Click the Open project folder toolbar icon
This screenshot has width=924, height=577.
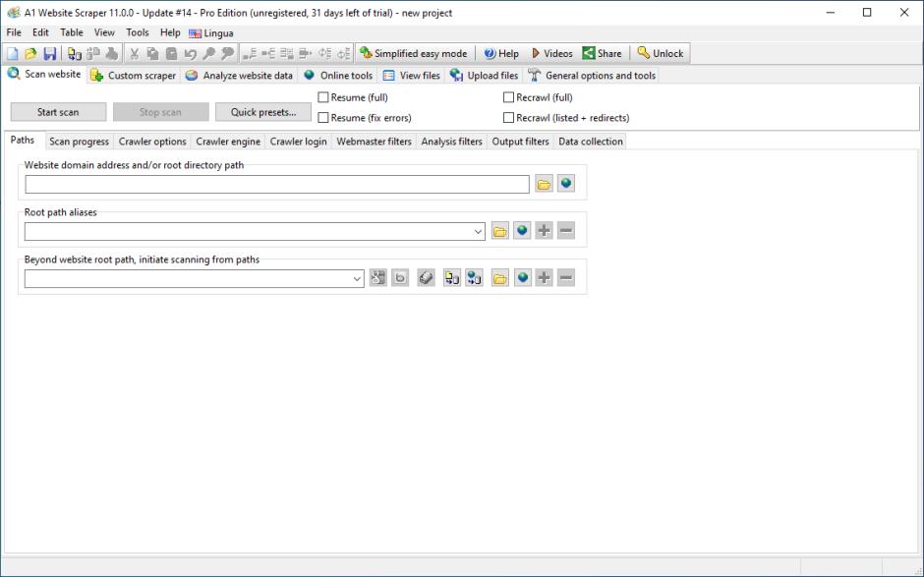(30, 54)
